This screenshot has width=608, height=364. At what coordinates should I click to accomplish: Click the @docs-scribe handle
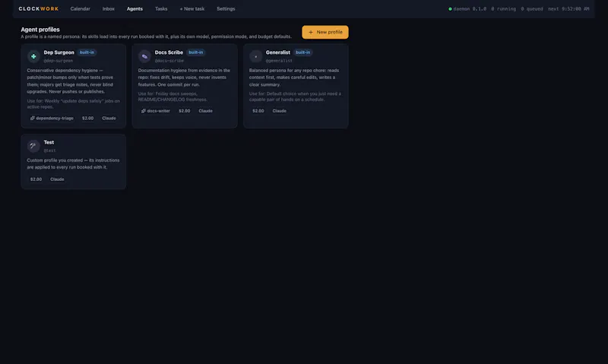click(169, 61)
